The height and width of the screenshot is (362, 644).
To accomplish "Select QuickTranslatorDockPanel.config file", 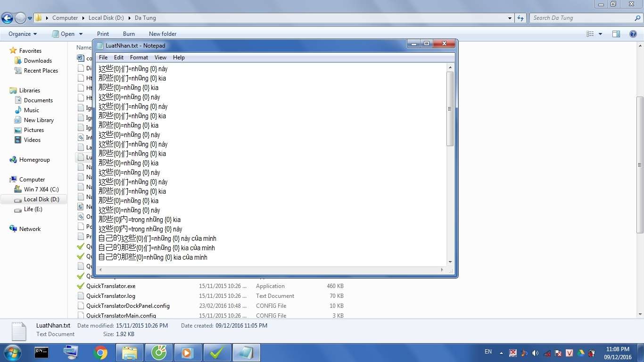I will pos(128,306).
